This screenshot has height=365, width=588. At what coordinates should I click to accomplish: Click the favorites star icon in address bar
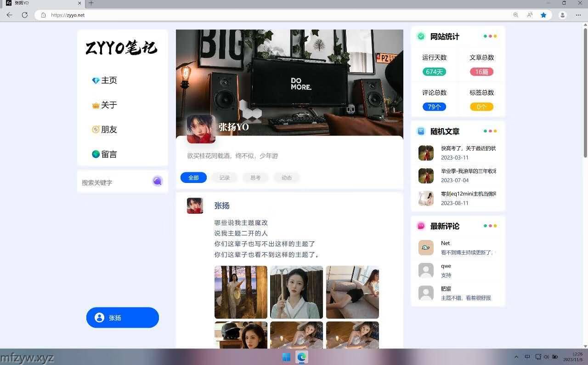[543, 15]
